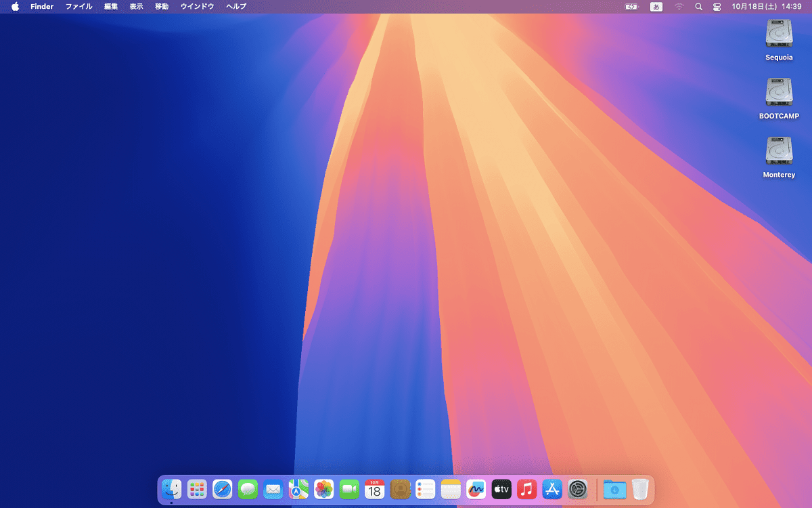This screenshot has width=812, height=508.
Task: Open the ファイル menu
Action: tap(78, 6)
